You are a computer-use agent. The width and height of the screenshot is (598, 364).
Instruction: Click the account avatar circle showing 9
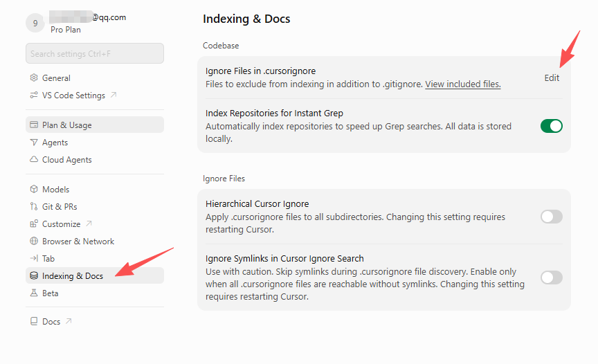pos(35,24)
